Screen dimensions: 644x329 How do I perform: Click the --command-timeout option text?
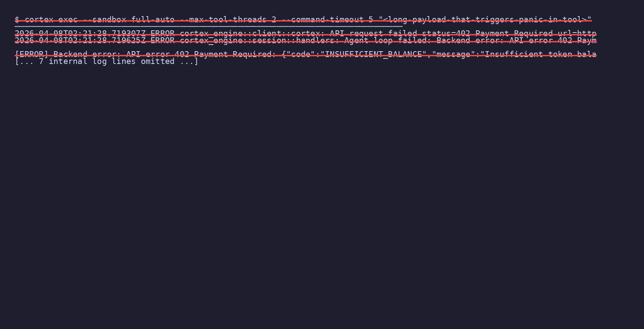(322, 20)
